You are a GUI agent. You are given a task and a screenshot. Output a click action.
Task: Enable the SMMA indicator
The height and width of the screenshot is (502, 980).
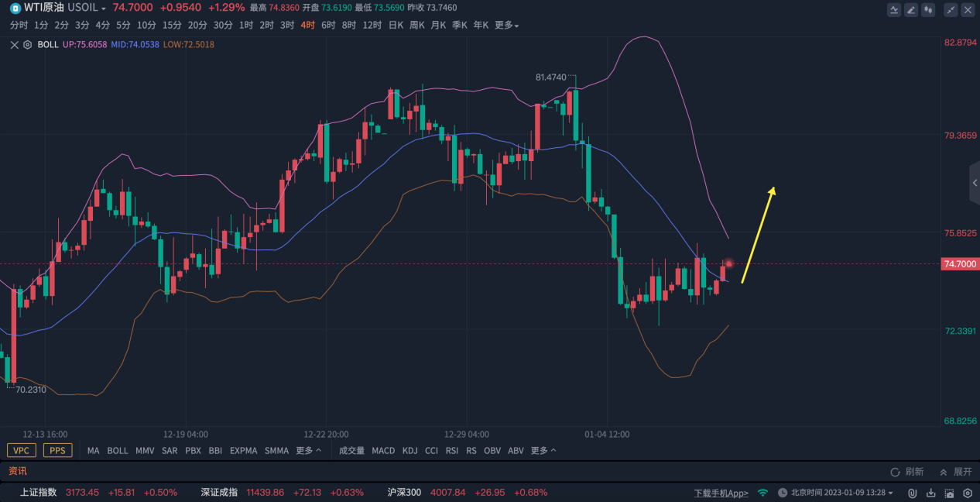click(276, 450)
